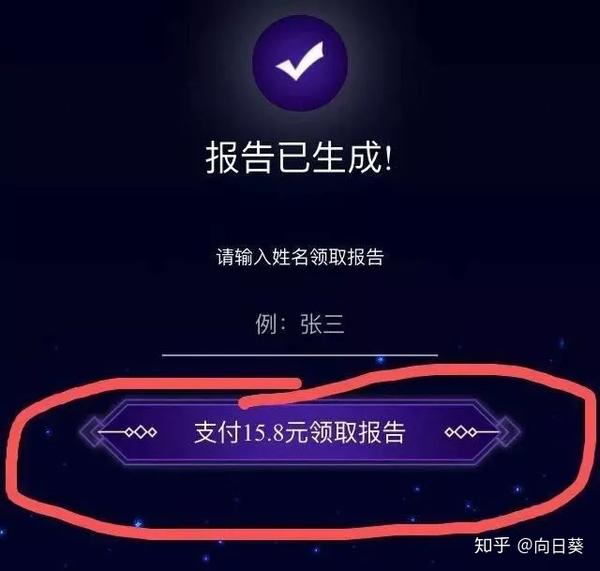
Task: Click the 请输入姓名领取报告 prompt text
Action: point(300,257)
